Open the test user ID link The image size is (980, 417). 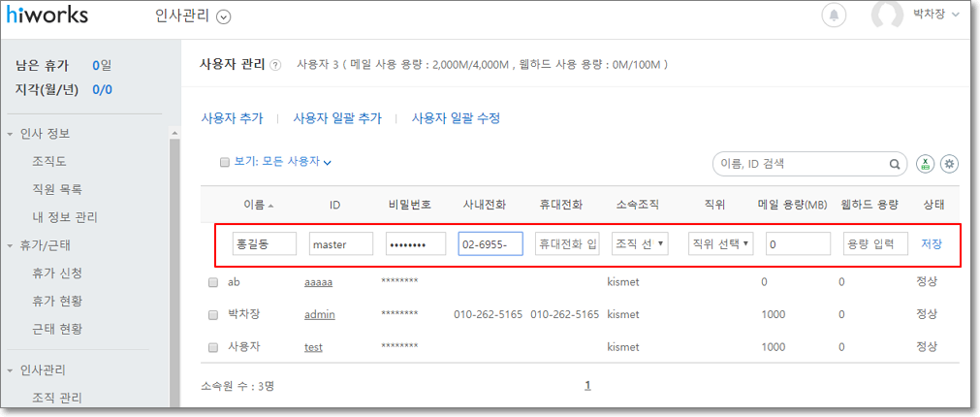click(x=313, y=347)
